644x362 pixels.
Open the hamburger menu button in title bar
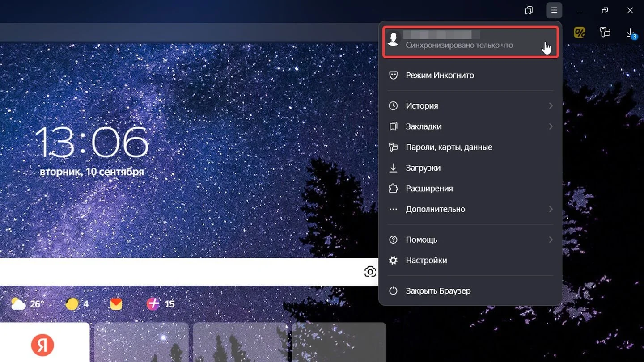point(554,10)
